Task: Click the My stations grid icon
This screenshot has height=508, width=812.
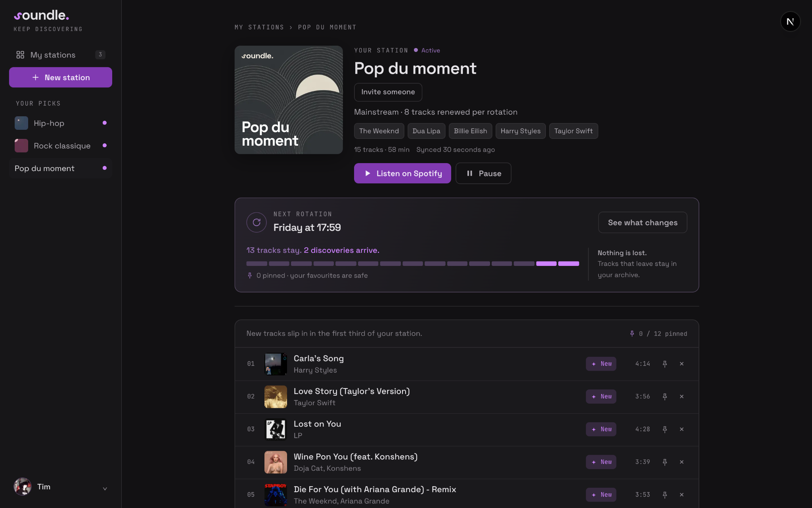Action: point(20,55)
